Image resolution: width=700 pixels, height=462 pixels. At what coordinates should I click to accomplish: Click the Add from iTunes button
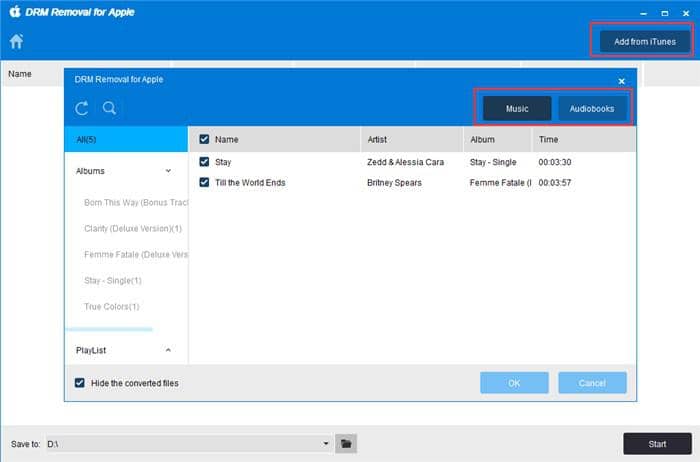(645, 42)
